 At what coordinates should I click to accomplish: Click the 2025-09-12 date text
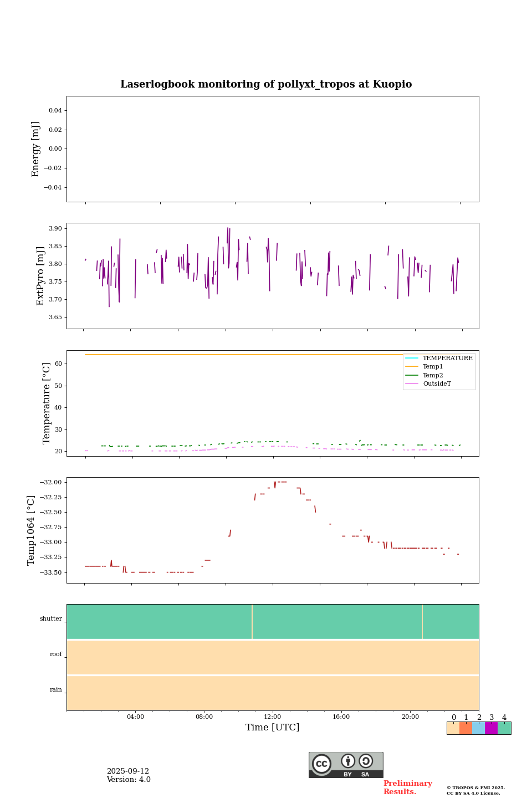tap(128, 771)
